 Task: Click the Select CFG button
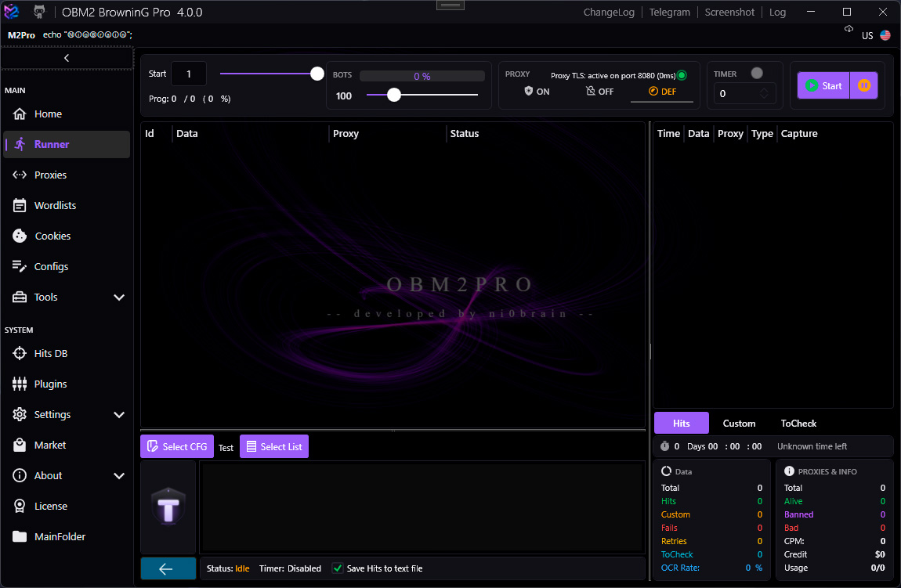click(x=177, y=447)
